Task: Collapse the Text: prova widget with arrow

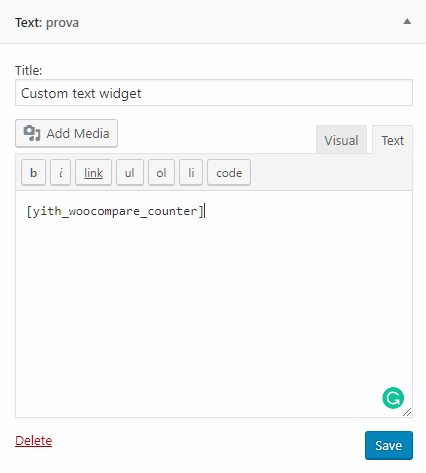Action: 407,22
